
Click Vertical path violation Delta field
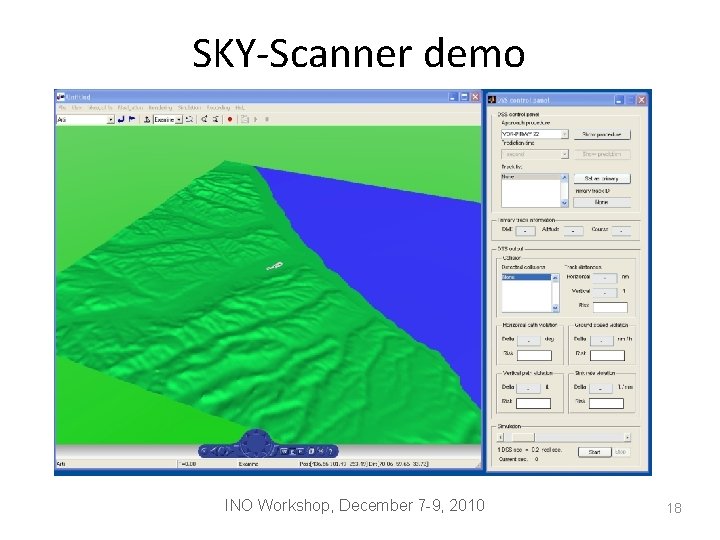(529, 388)
